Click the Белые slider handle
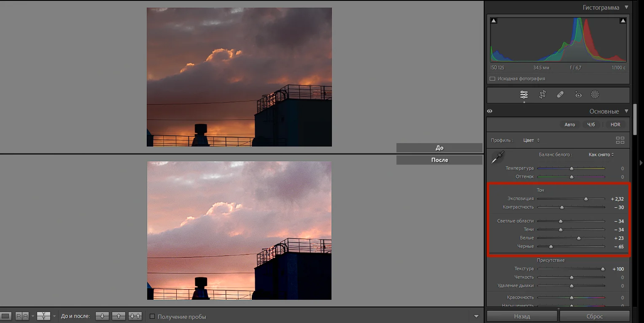Image resolution: width=644 pixels, height=323 pixels. [579, 238]
